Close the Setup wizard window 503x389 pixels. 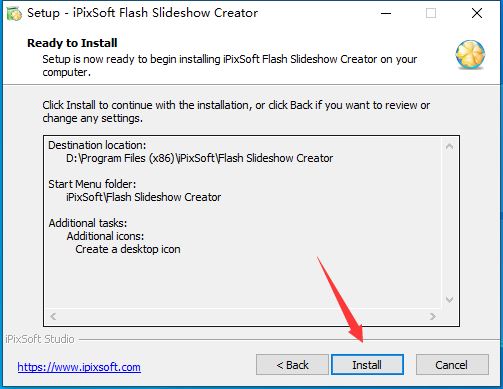point(477,13)
